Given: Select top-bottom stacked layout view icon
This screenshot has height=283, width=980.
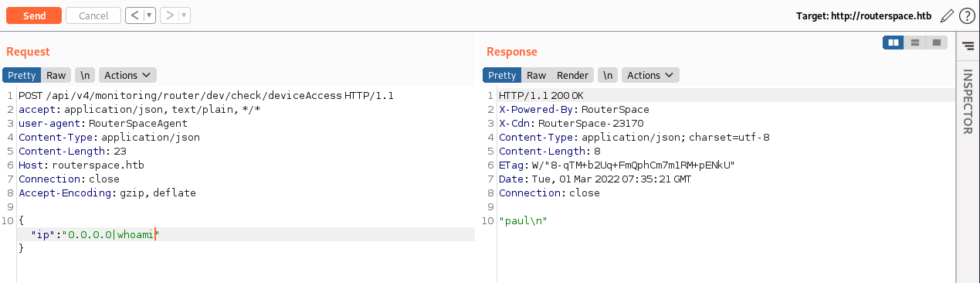Looking at the screenshot, I should pos(915,43).
